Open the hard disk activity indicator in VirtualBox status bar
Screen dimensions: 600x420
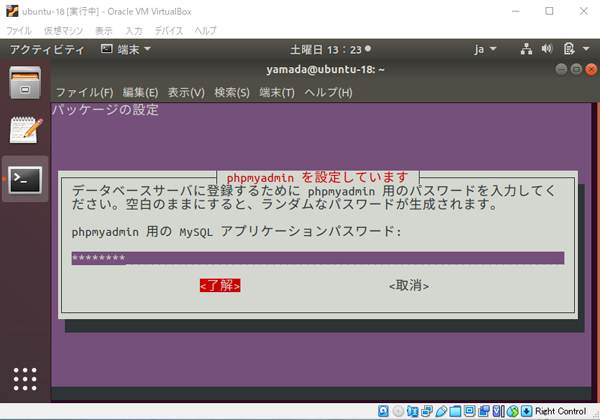[383, 411]
